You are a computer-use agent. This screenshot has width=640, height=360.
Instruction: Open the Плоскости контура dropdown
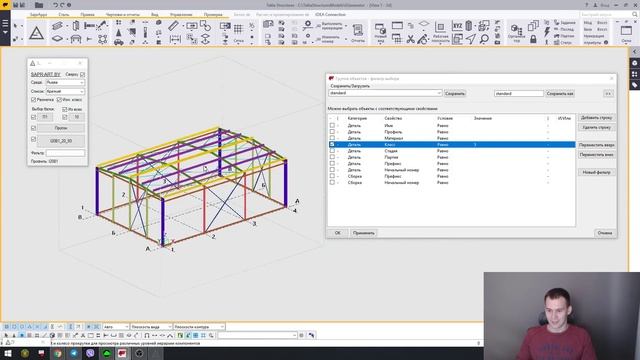[199, 327]
